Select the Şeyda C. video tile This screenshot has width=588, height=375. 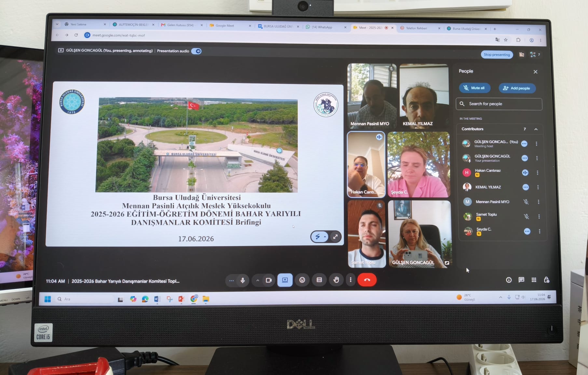pyautogui.click(x=419, y=165)
